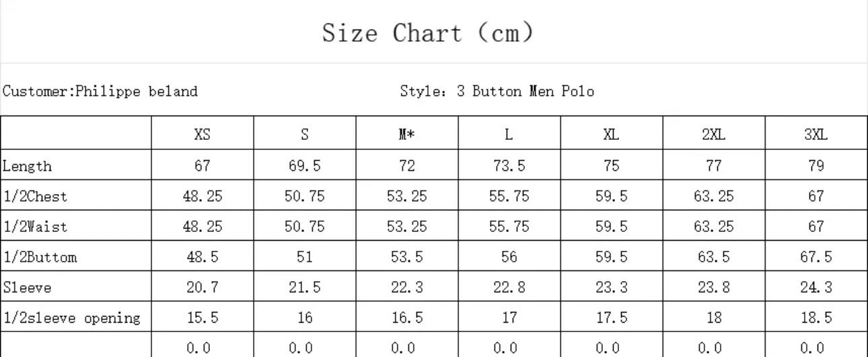Click the 1/2Chest row label

35,196
